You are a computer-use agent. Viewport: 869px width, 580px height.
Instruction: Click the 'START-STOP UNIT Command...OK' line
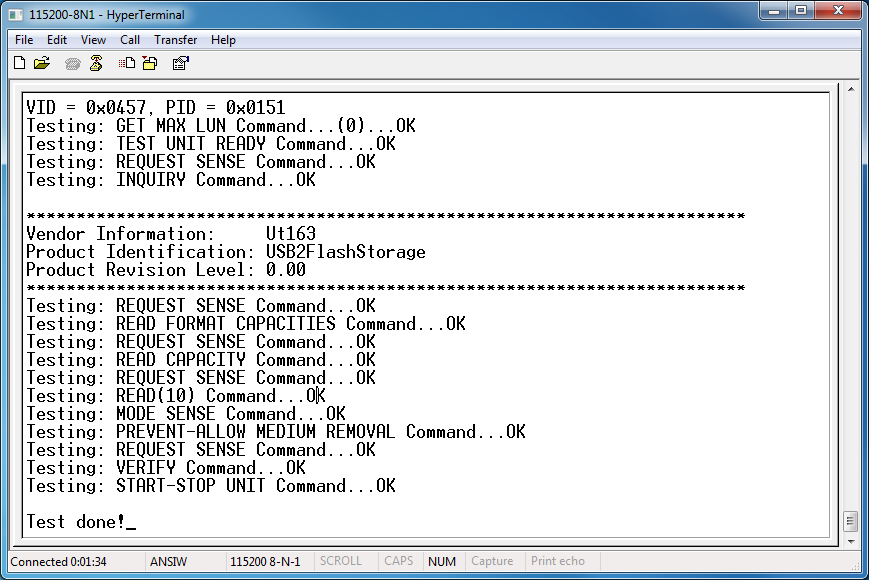[211, 486]
